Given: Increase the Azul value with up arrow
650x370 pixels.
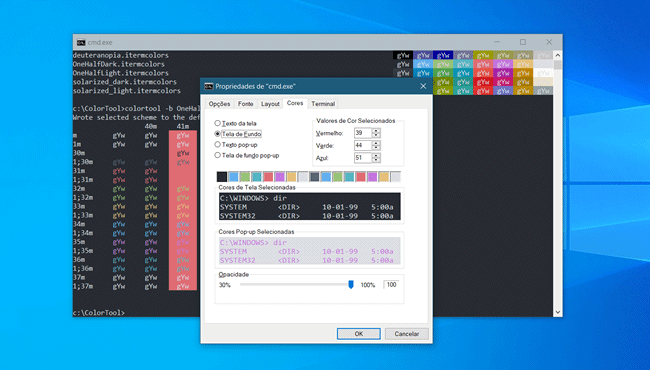Looking at the screenshot, I should click(376, 155).
